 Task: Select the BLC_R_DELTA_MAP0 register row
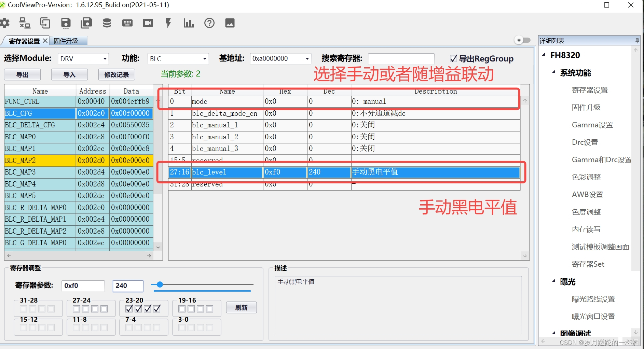(79, 208)
